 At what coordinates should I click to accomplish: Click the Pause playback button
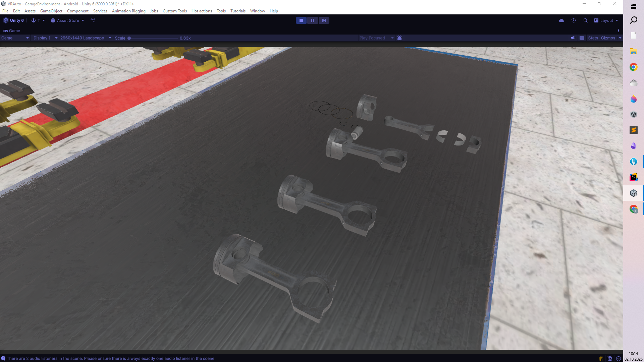[312, 20]
